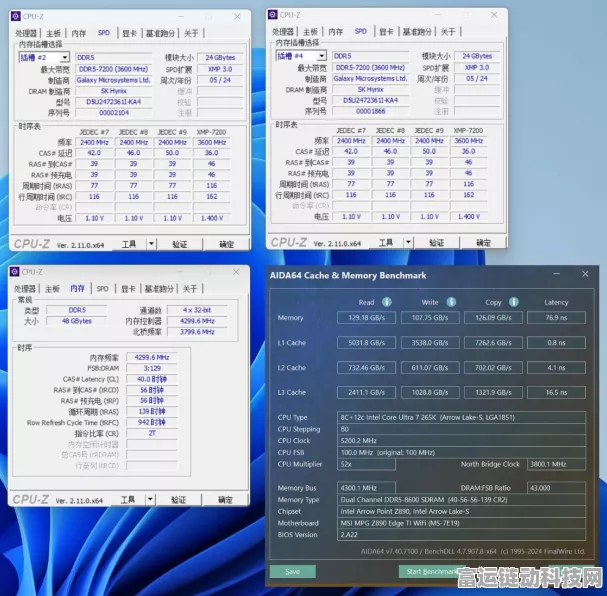Click 48 GBytes size value
The height and width of the screenshot is (596, 607).
click(x=77, y=321)
